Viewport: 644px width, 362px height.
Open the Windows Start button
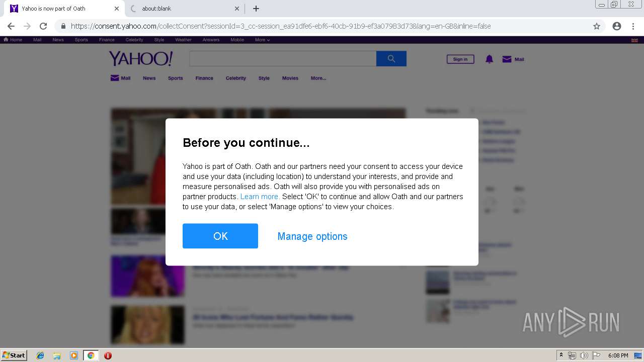[14, 355]
